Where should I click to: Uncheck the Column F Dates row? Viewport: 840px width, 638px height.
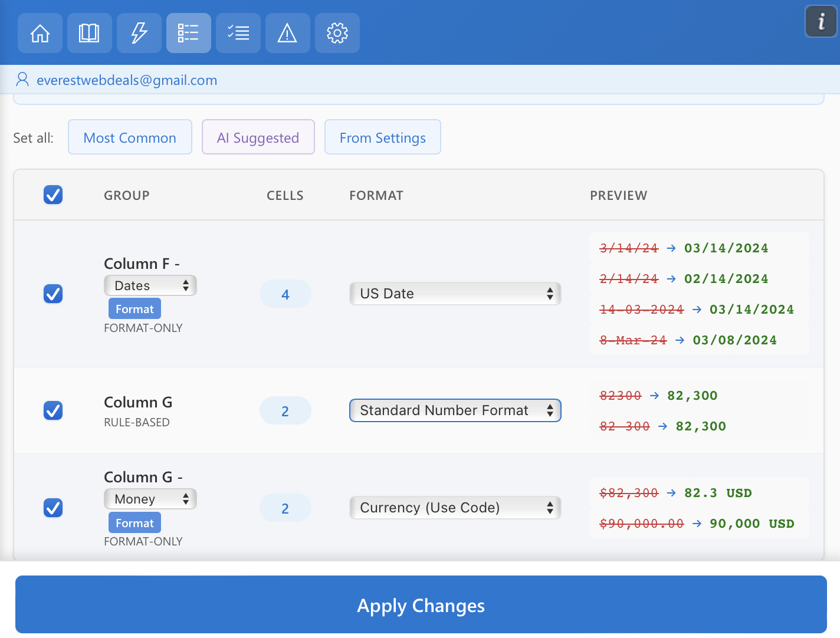tap(53, 294)
